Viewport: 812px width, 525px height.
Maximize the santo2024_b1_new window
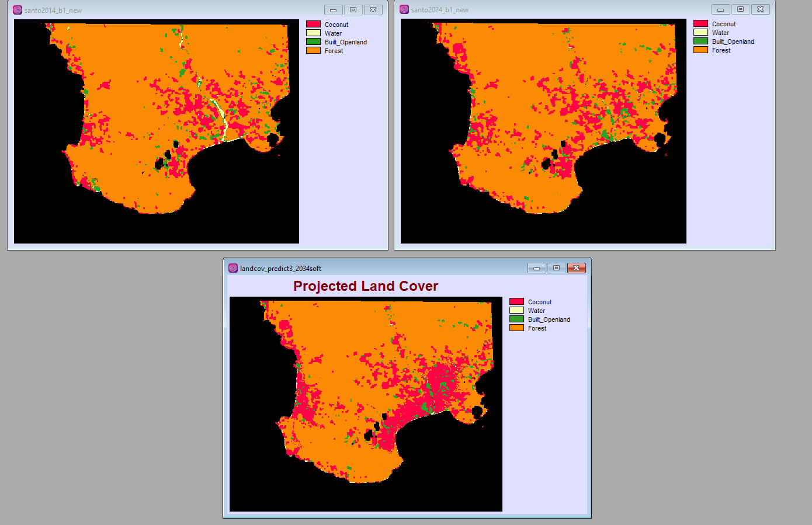[740, 9]
